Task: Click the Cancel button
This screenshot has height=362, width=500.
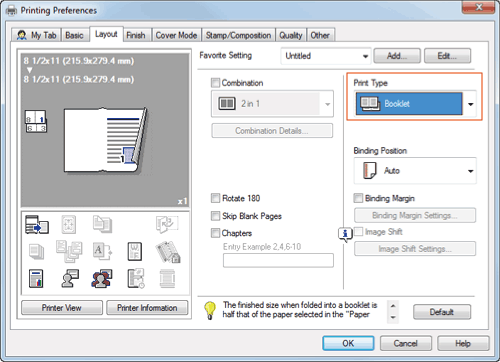Action: tap(406, 343)
